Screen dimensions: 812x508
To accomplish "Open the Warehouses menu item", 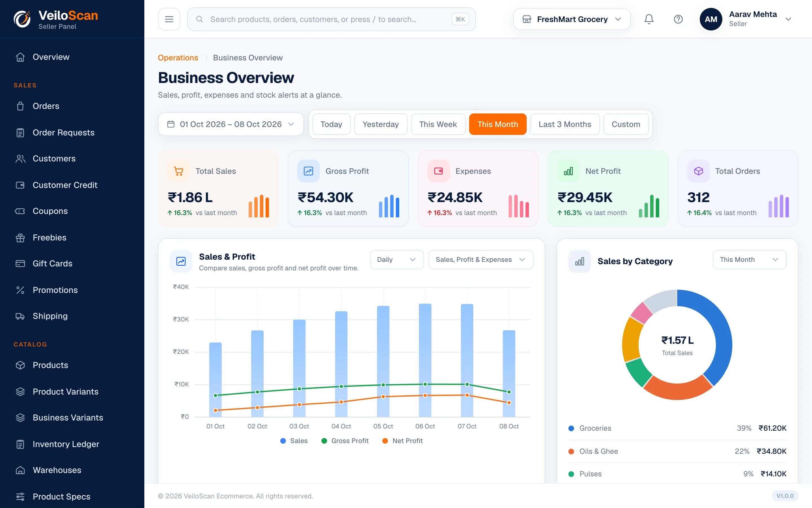I will [x=72, y=470].
